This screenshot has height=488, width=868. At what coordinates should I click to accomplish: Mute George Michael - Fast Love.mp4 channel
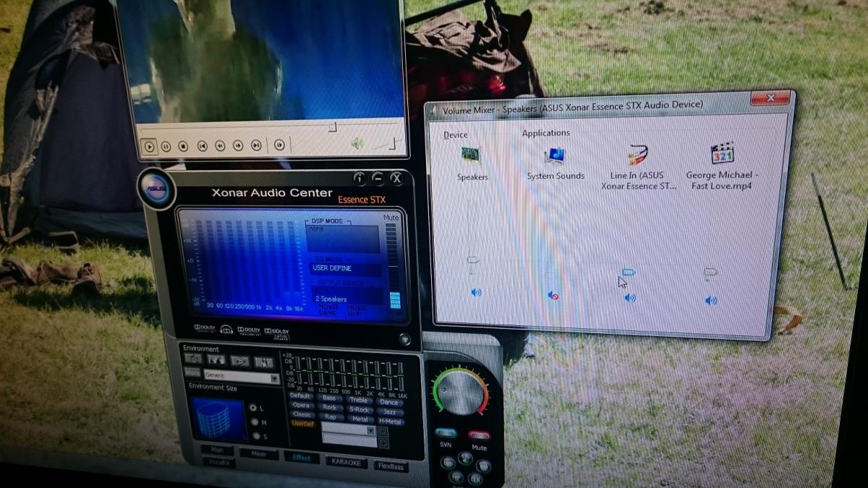tap(711, 300)
